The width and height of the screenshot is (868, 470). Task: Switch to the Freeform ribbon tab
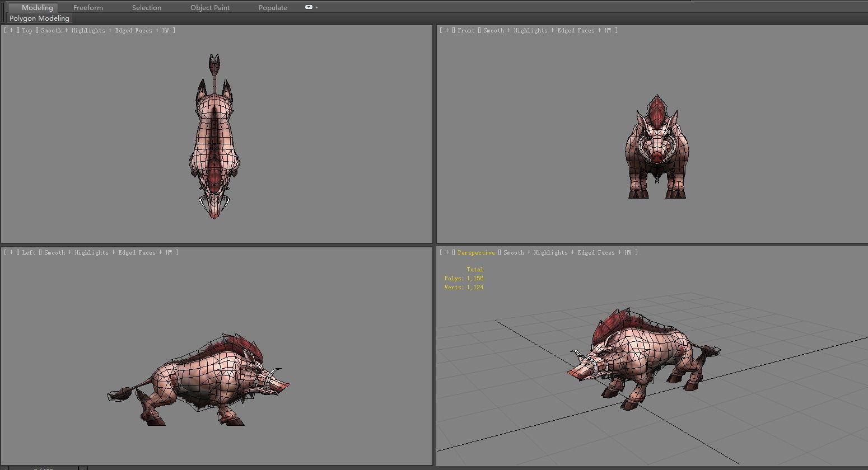[x=88, y=7]
